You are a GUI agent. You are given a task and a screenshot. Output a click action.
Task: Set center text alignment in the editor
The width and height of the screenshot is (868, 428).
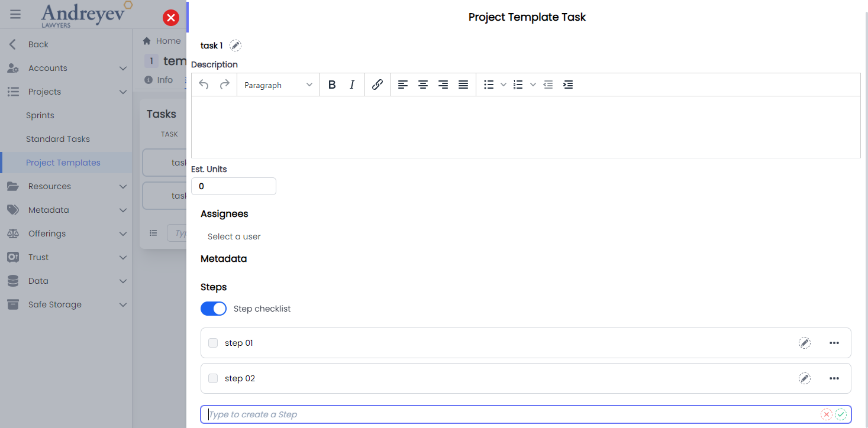pos(423,84)
